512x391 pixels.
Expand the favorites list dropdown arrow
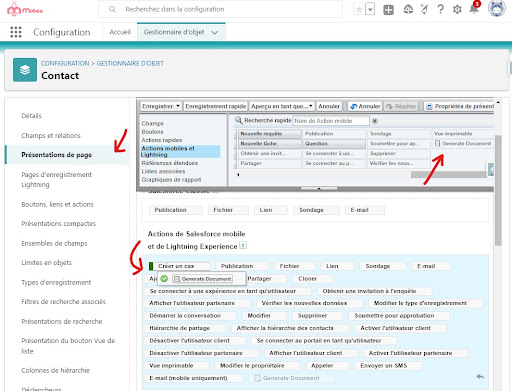pos(370,9)
